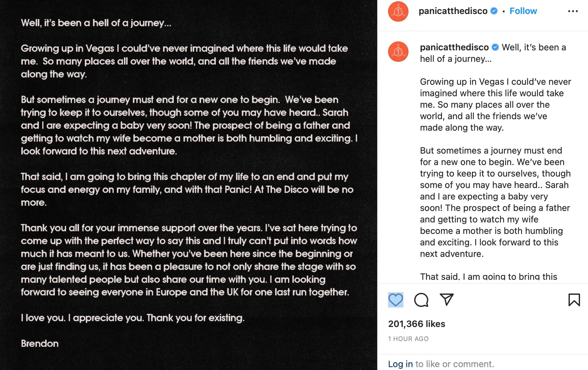
Task: Click the "Brendon" signature in the post image
Action: [x=40, y=344]
